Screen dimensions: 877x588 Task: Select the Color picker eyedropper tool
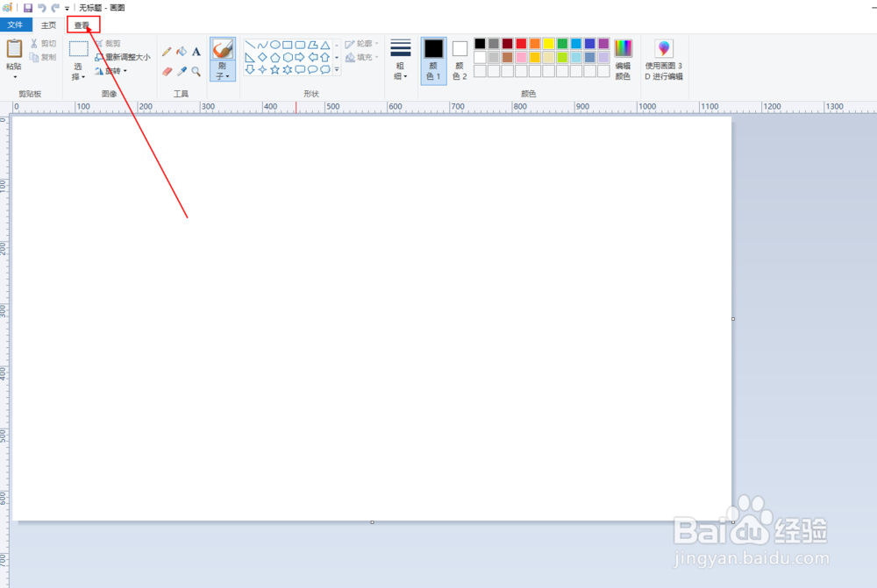(182, 71)
